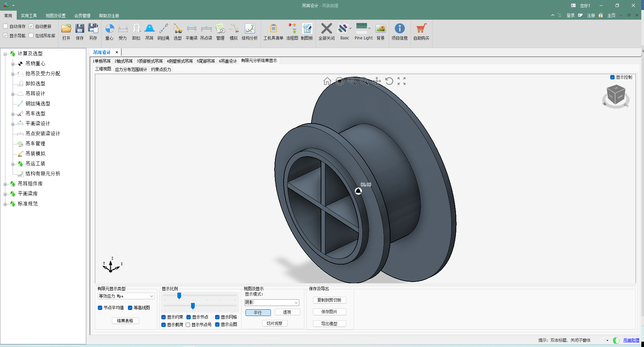Image resolution: width=644 pixels, height=347 pixels.
Task: Select 结构有限元分析 in the tree
Action: coord(43,173)
